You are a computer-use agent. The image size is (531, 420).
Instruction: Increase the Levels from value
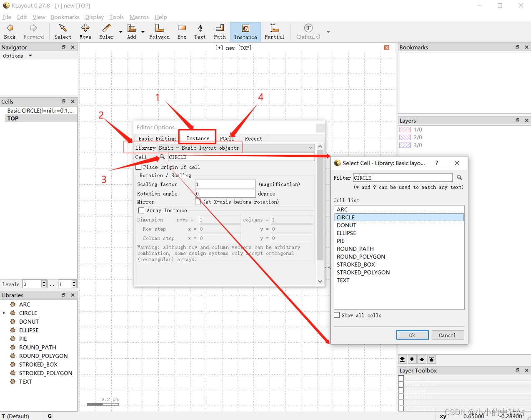click(44, 282)
